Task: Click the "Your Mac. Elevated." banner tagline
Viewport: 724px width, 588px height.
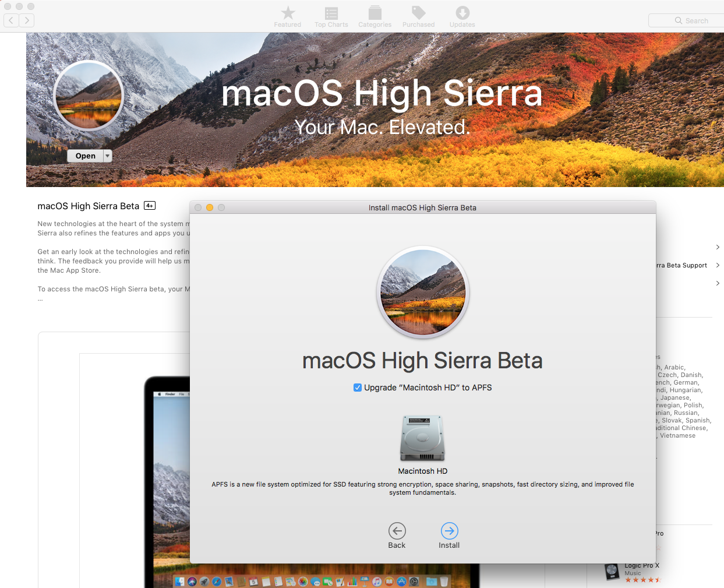Action: tap(382, 127)
